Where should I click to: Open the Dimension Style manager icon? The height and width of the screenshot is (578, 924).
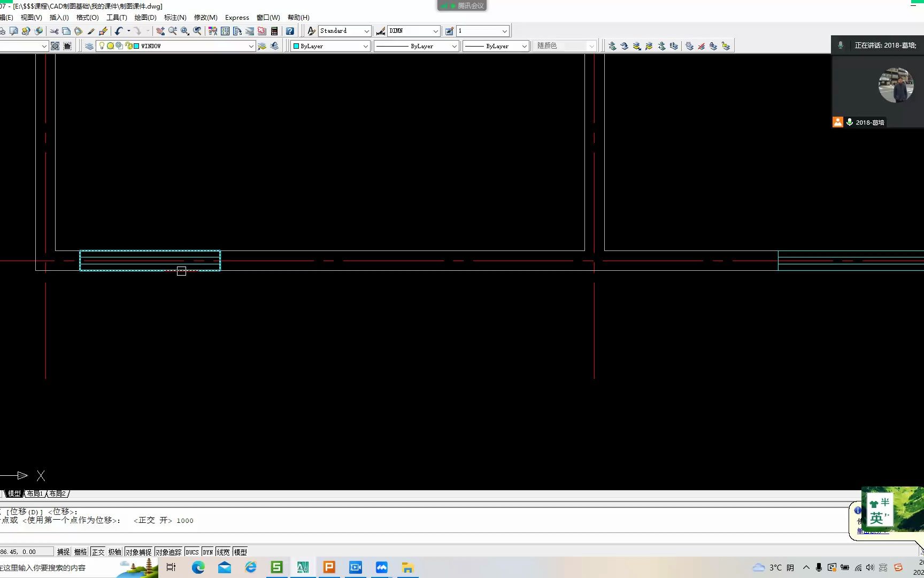tap(381, 31)
